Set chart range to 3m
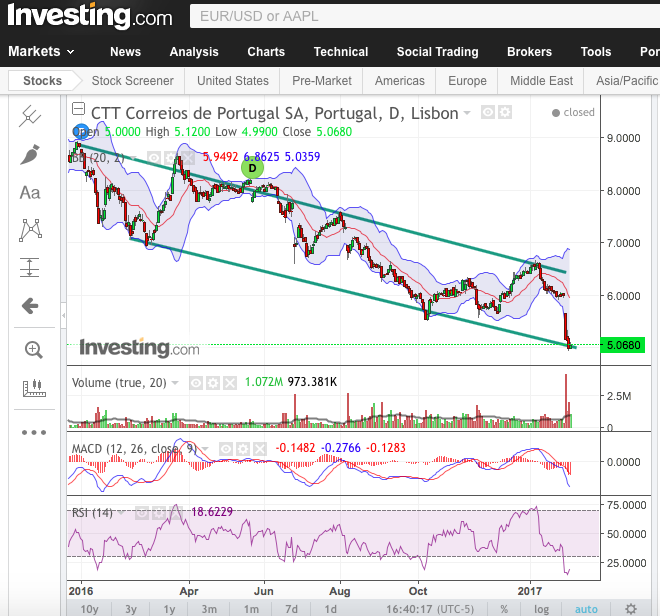 [209, 609]
